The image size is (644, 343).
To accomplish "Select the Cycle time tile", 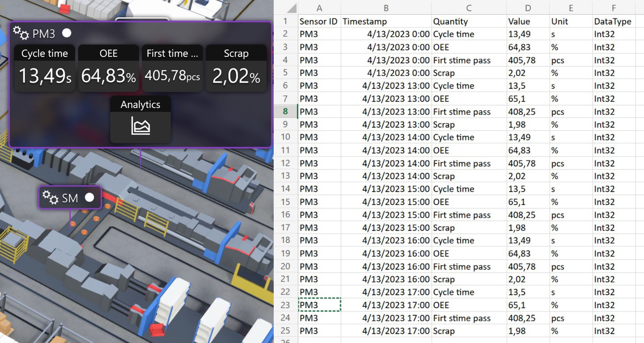I will [45, 68].
